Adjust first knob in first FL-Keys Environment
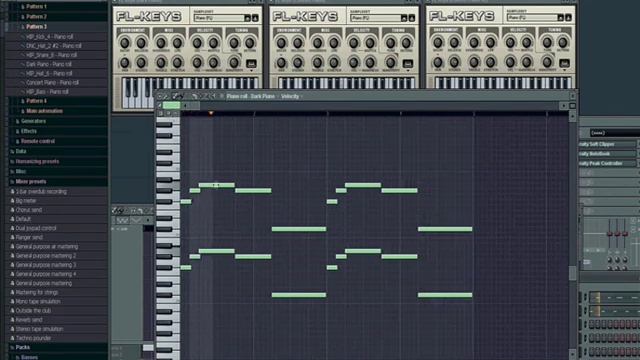 coord(124,42)
